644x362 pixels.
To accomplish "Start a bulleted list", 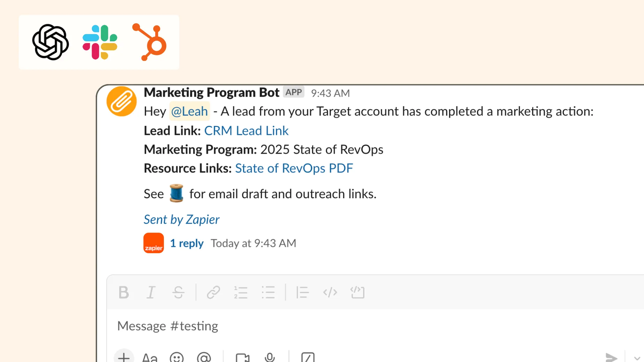I will pos(268,292).
